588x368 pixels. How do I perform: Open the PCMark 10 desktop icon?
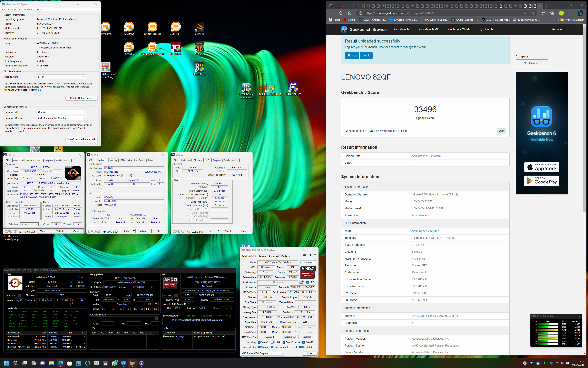176,49
